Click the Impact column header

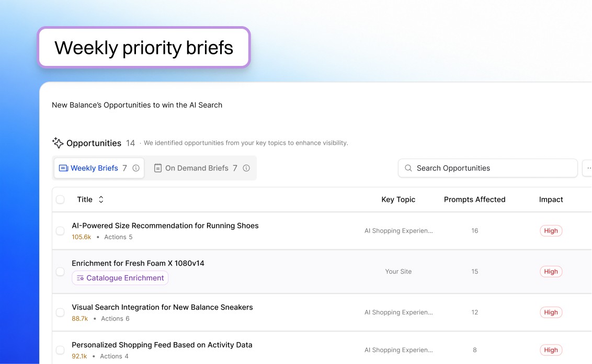551,199
